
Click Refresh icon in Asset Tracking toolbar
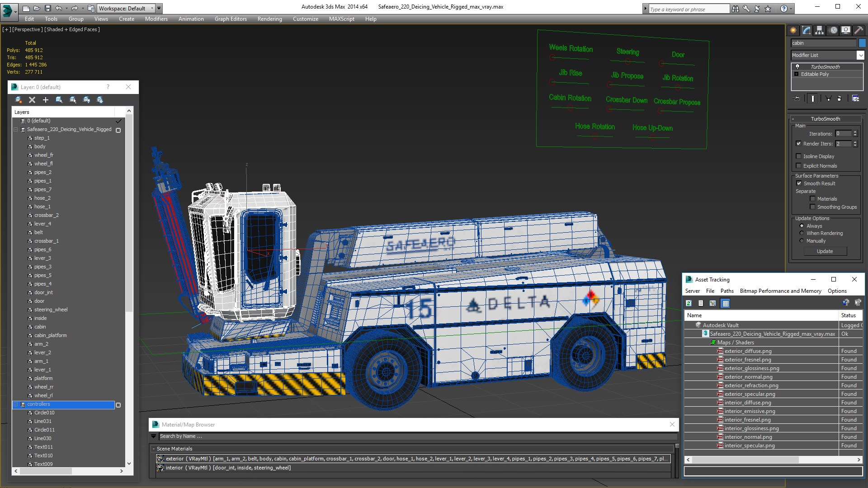689,303
